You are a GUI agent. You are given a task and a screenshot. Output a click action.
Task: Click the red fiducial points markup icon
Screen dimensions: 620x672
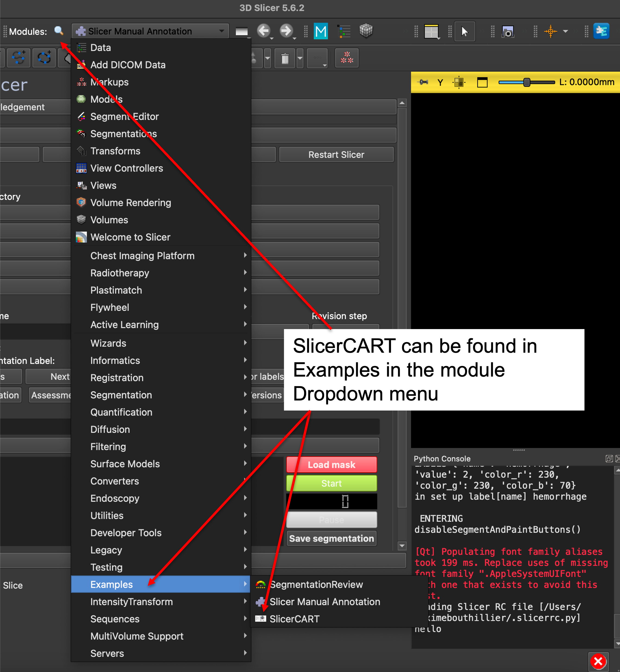click(x=347, y=58)
